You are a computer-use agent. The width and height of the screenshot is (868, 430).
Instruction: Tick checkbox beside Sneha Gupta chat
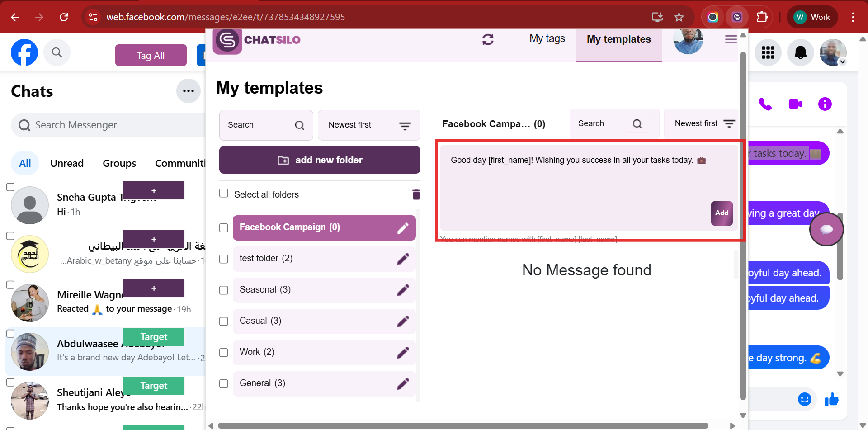tap(10, 187)
